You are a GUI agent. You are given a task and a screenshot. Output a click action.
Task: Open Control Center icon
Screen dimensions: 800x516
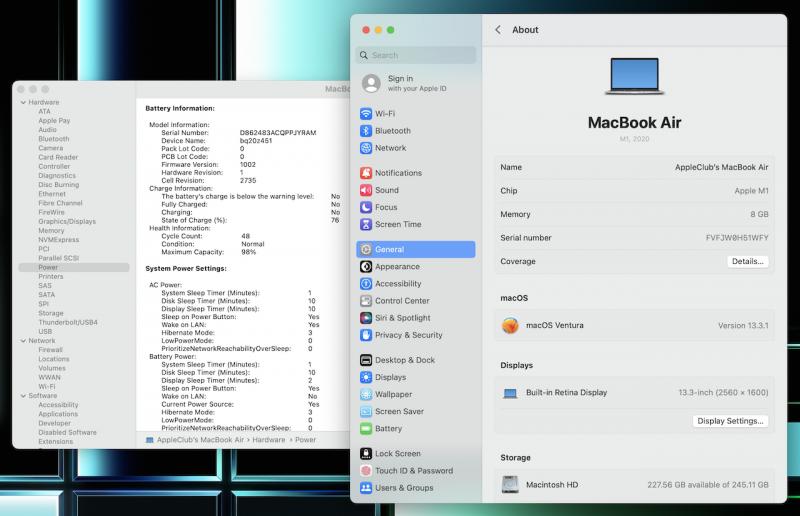pos(366,301)
